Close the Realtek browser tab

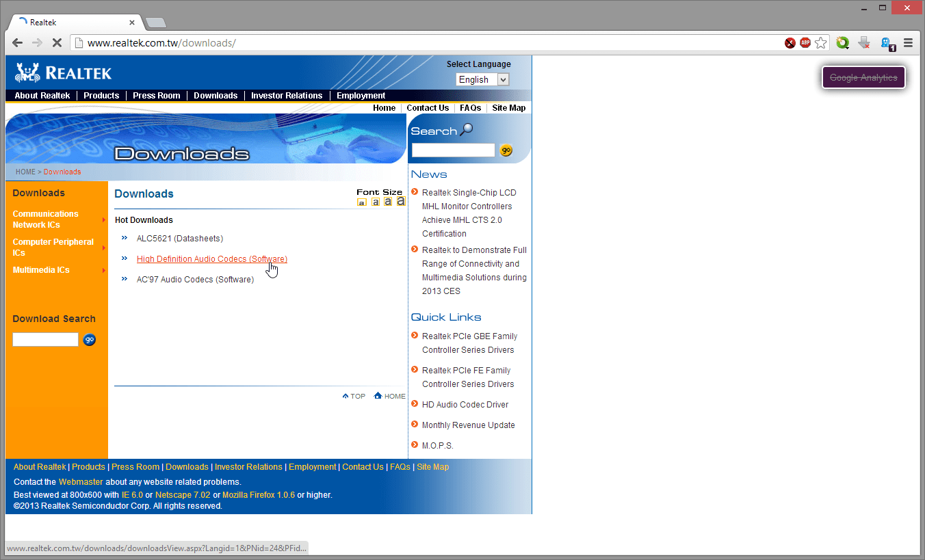pos(132,23)
